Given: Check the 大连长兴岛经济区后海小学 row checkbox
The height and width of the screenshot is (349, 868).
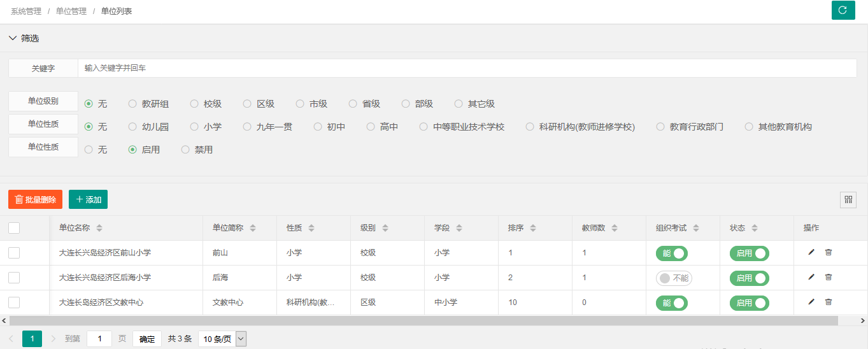Looking at the screenshot, I should (x=14, y=278).
